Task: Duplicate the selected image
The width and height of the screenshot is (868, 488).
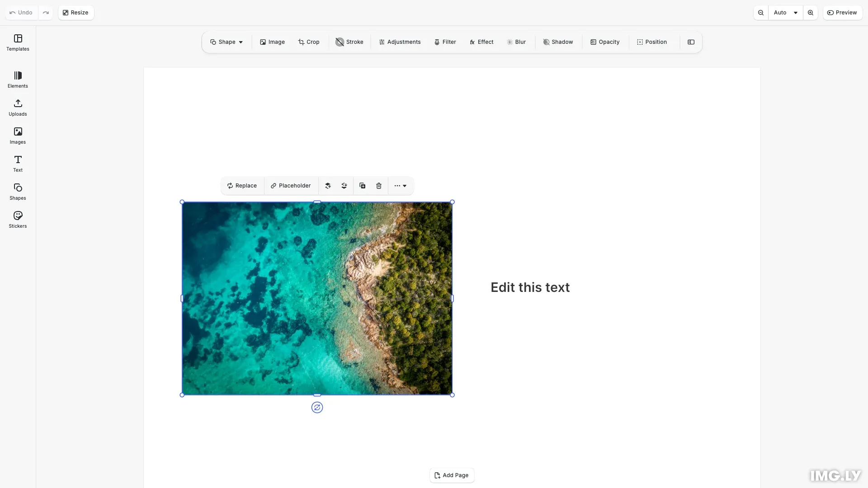Action: click(x=362, y=186)
